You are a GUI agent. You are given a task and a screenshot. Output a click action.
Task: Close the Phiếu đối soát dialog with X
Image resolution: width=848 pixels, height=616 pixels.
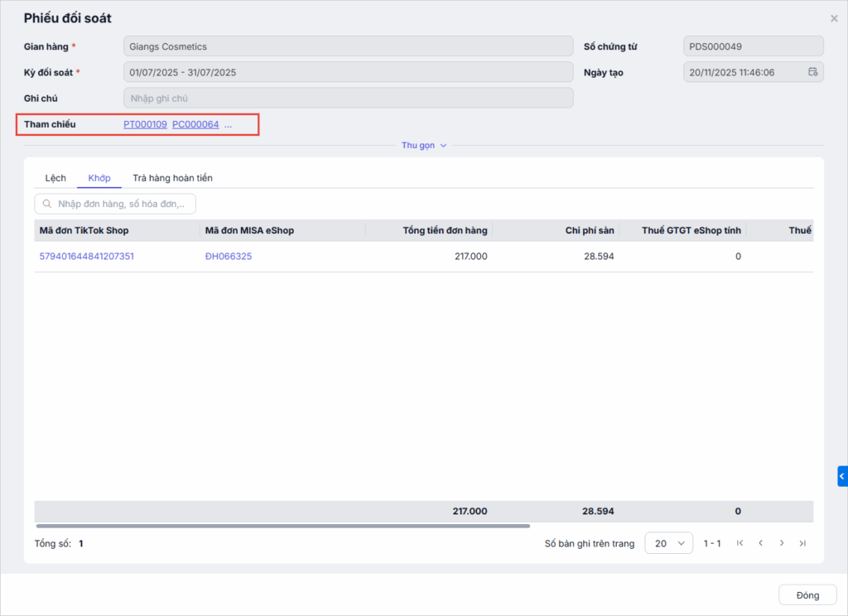pyautogui.click(x=834, y=18)
